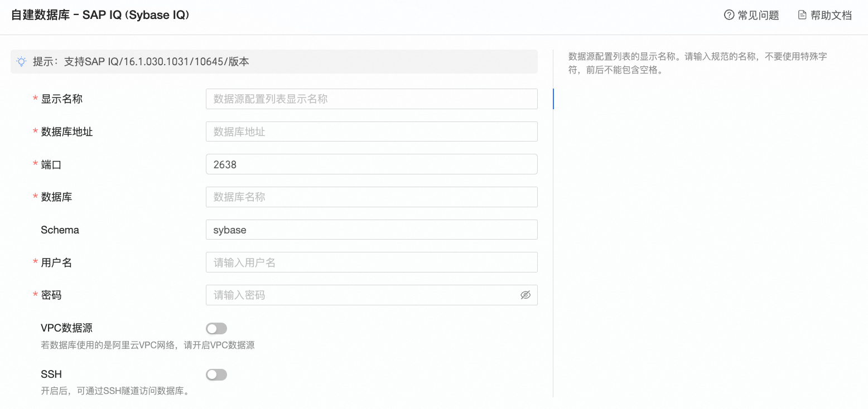
Task: Enable the VPC数据源 switch
Action: (216, 329)
